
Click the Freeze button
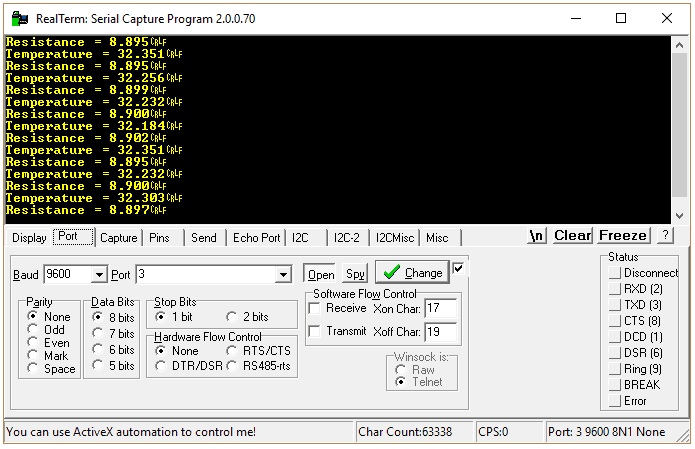623,236
